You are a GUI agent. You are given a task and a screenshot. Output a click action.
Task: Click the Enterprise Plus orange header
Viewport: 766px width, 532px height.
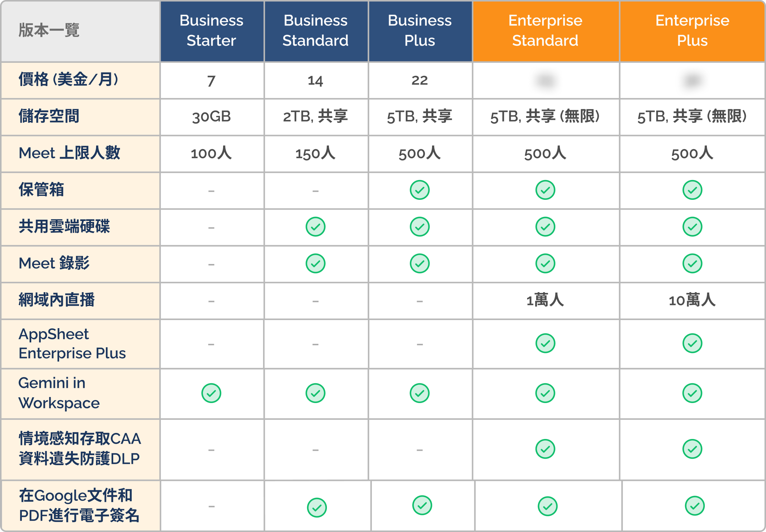692,31
